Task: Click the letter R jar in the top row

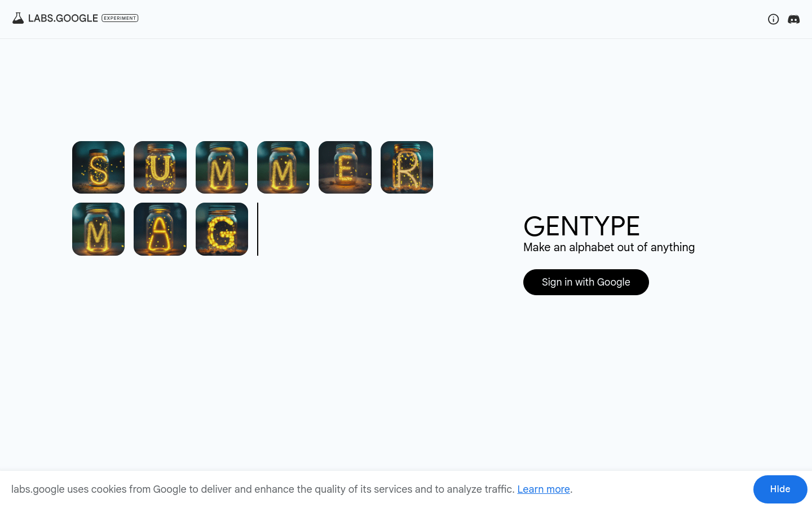Action: (x=407, y=167)
